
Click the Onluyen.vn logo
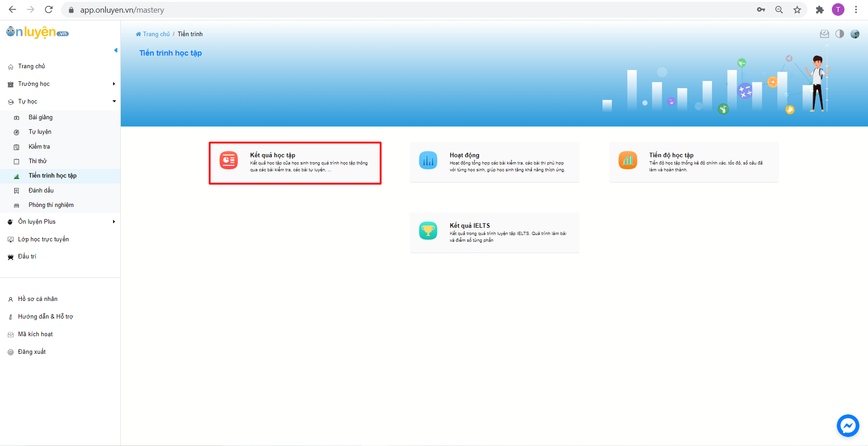37,32
